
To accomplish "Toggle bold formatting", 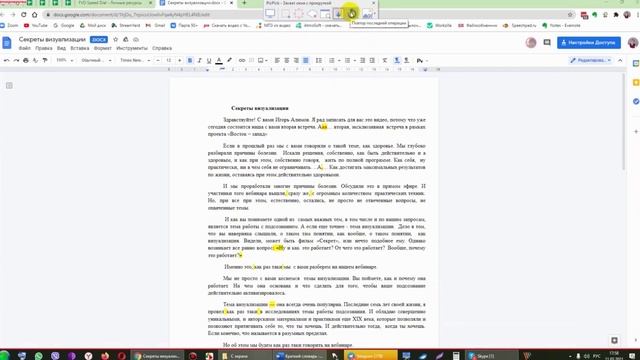I will [x=190, y=60].
